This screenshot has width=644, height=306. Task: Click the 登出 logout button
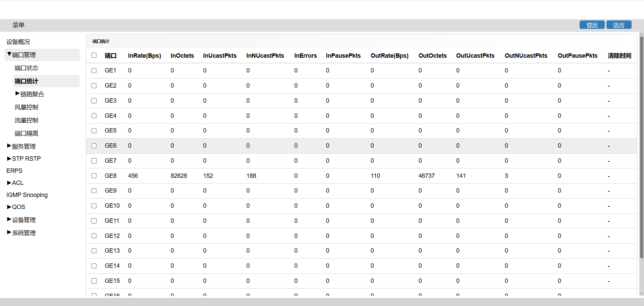coord(592,25)
